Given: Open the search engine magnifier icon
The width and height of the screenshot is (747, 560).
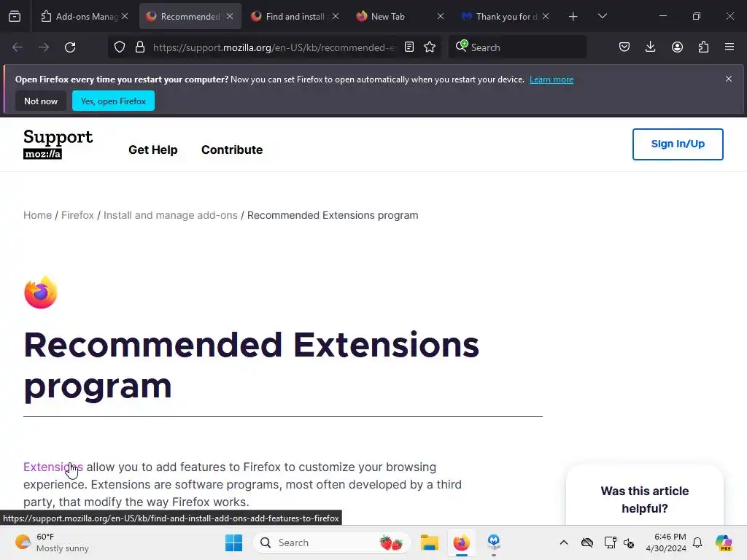Looking at the screenshot, I should pyautogui.click(x=461, y=46).
